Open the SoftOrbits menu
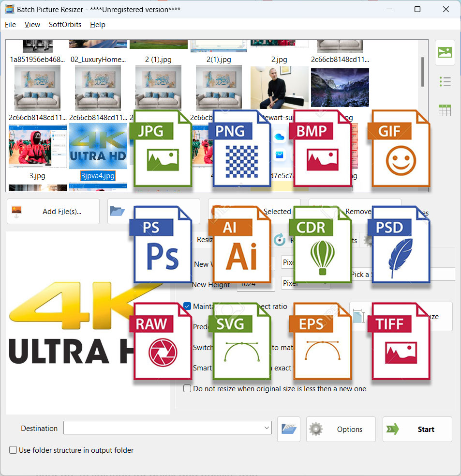This screenshot has height=476, width=461. click(x=65, y=25)
